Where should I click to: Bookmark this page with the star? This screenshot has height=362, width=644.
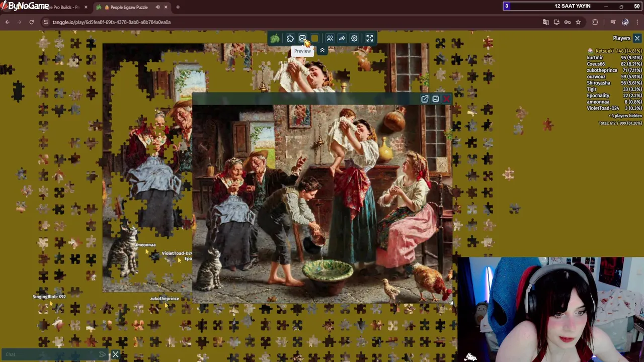click(578, 22)
